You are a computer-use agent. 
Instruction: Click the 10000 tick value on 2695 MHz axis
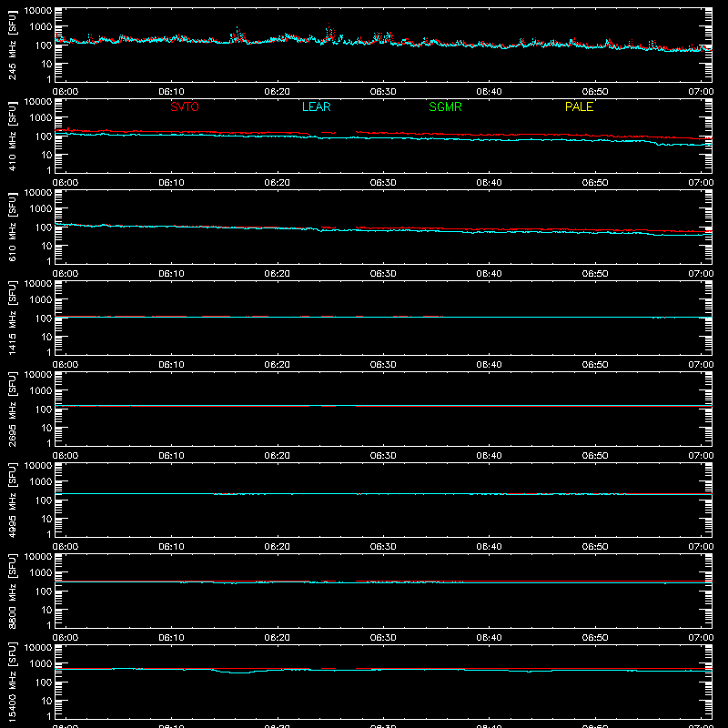point(38,375)
